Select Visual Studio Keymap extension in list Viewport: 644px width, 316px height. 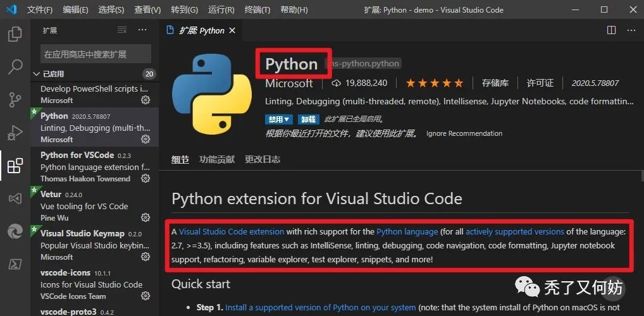coord(94,245)
